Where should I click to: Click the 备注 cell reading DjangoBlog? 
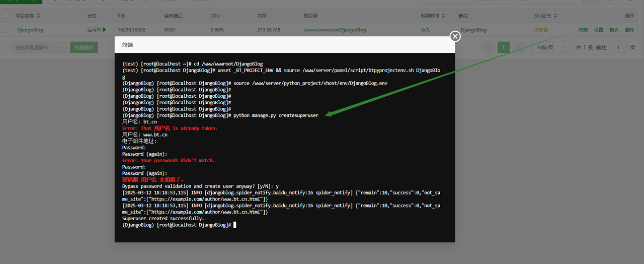473,30
